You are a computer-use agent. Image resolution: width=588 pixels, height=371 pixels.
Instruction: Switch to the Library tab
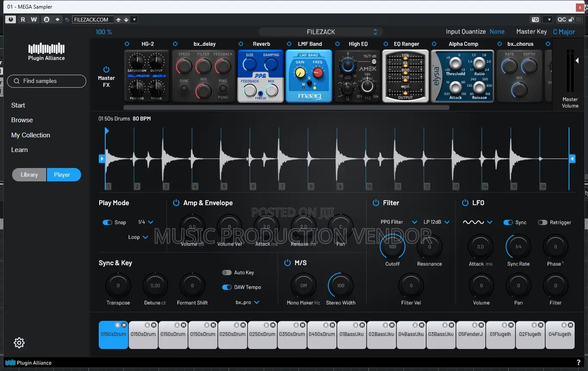pos(29,174)
